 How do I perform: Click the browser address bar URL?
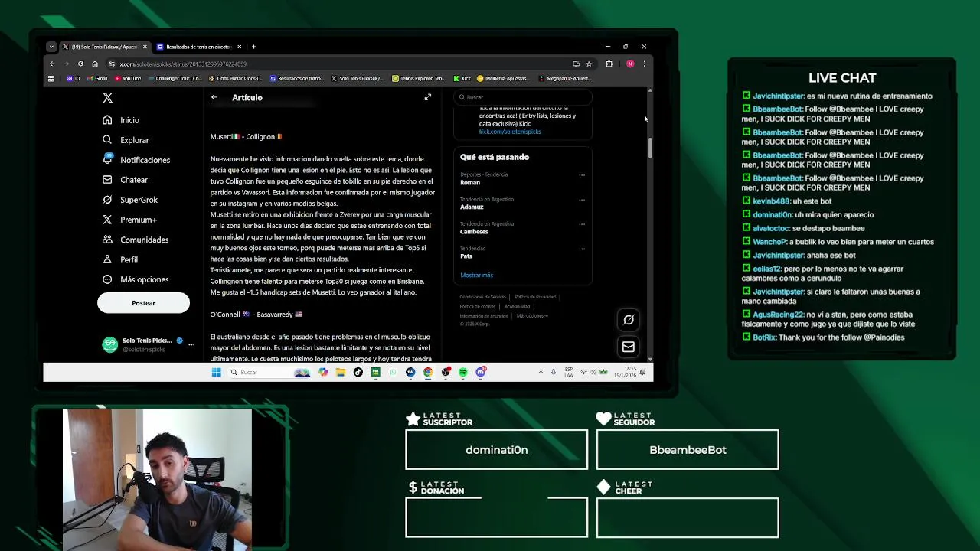point(184,64)
